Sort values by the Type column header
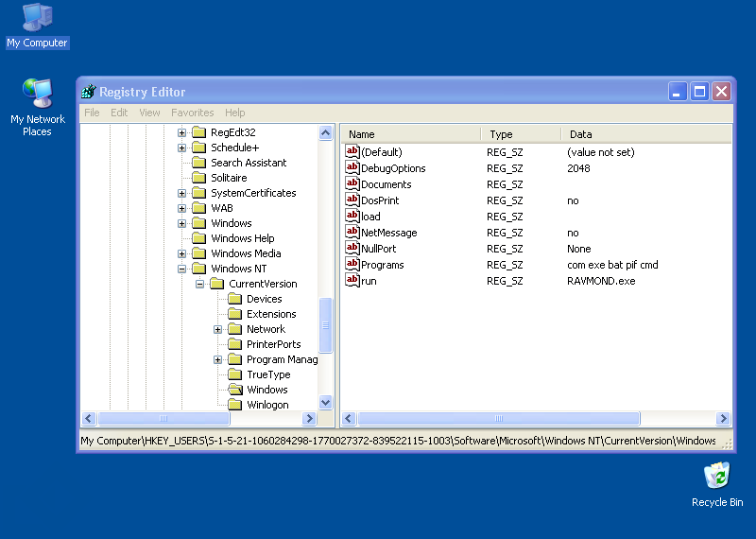The height and width of the screenshot is (539, 756). coord(522,134)
